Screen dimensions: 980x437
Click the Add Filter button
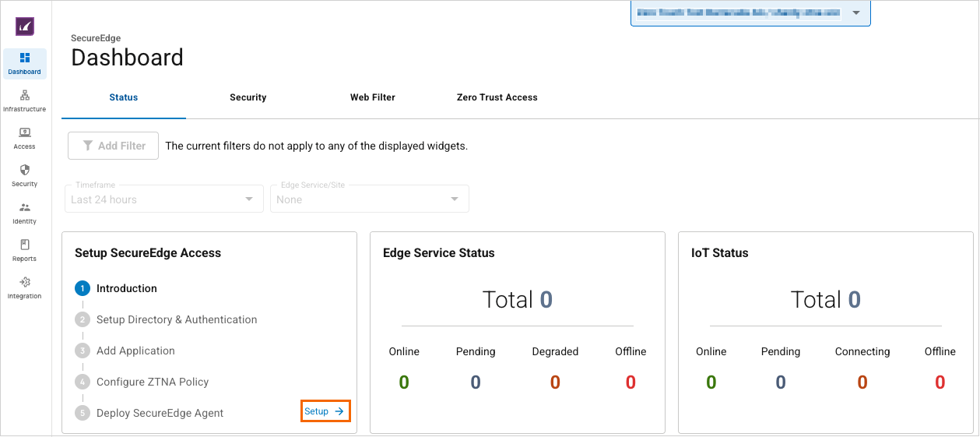114,146
